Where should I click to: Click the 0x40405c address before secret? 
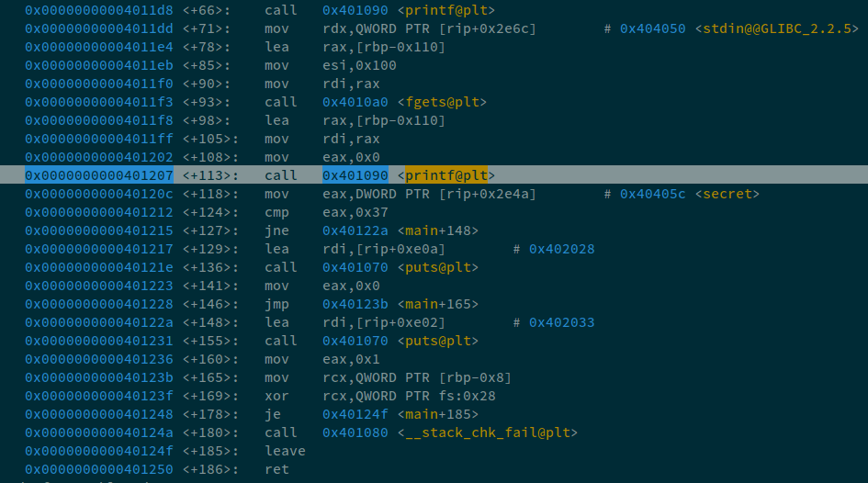tap(652, 194)
